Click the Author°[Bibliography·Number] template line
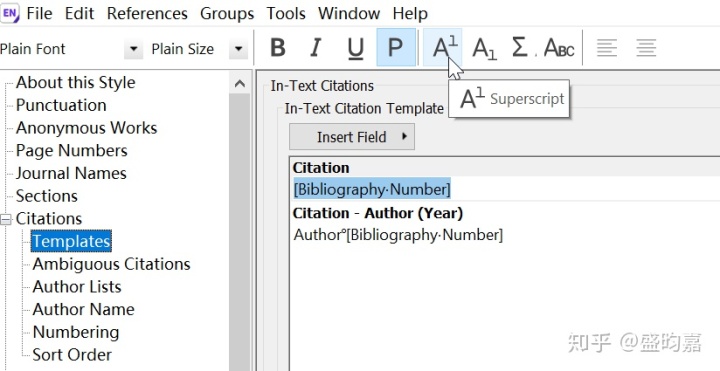Image resolution: width=720 pixels, height=371 pixels. (x=398, y=235)
